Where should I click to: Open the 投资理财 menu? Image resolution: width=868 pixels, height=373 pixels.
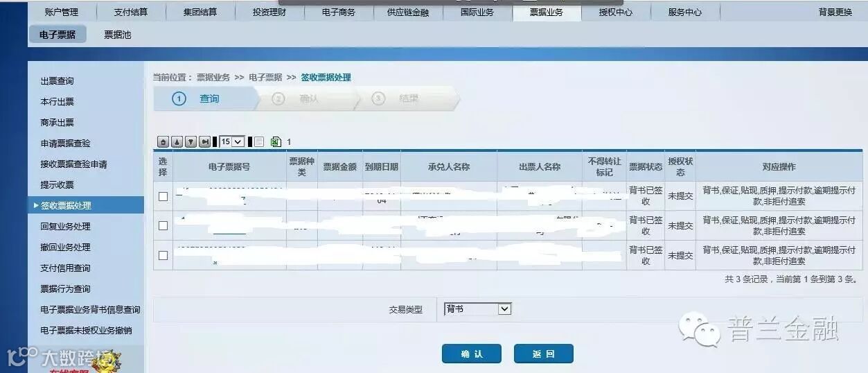coord(269,12)
